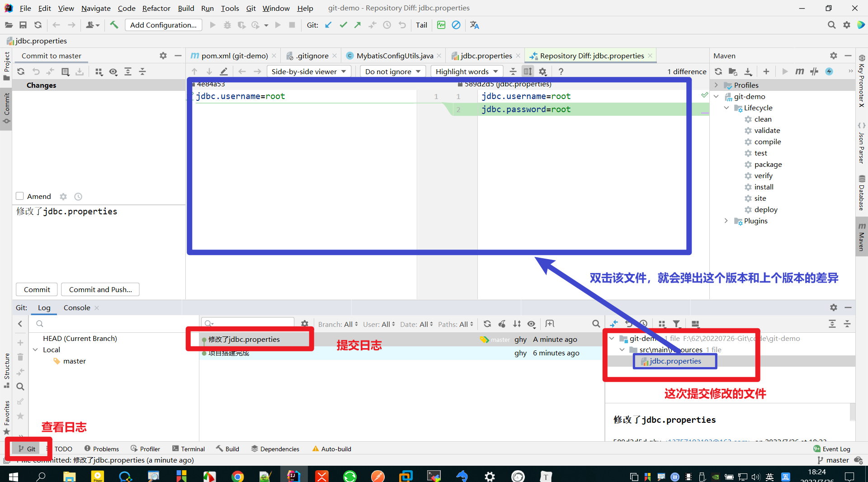Toggle synchronize scrolling in diff viewer
Screen dimensions: 868x482
tap(528, 72)
